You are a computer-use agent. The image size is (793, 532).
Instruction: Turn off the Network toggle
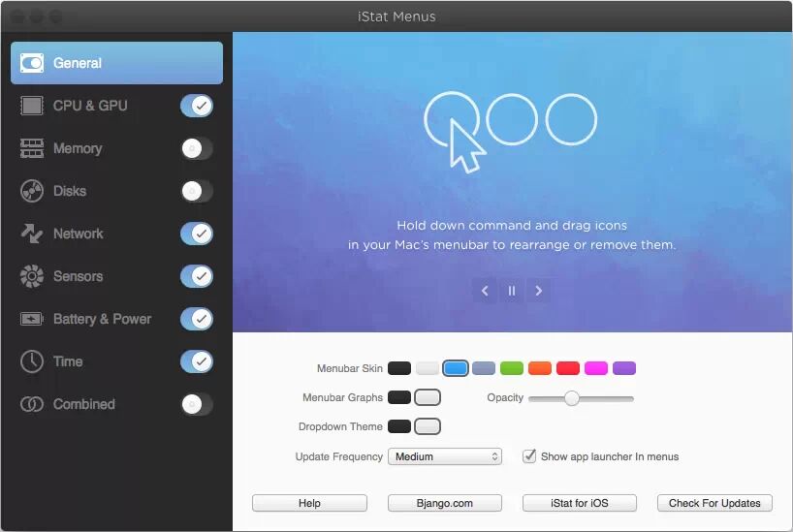pyautogui.click(x=197, y=234)
